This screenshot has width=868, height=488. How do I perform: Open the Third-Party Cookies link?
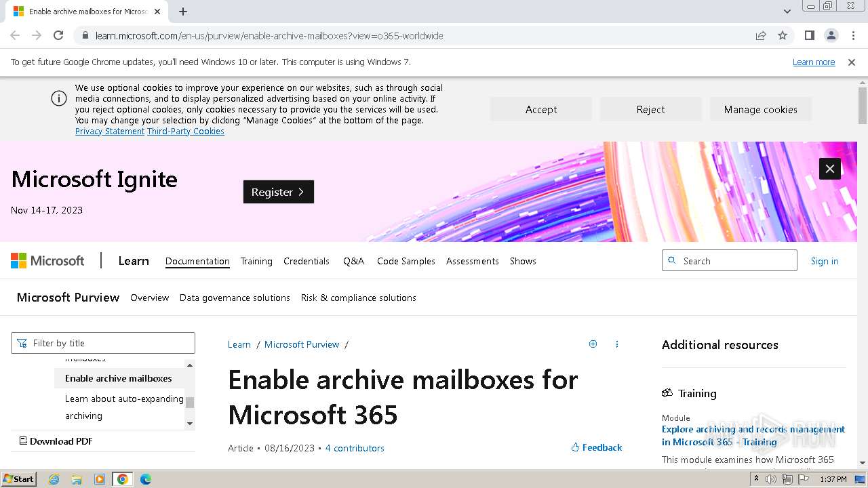[186, 131]
